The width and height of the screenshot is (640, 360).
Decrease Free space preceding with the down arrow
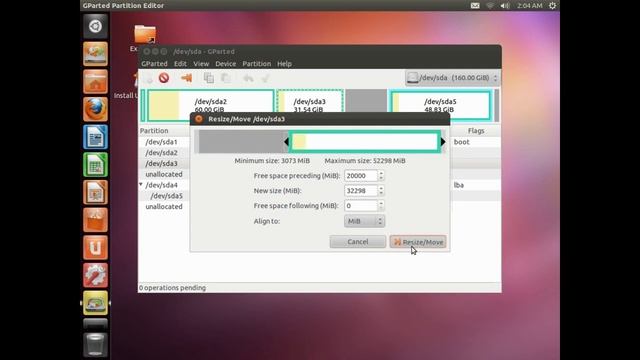pyautogui.click(x=381, y=178)
